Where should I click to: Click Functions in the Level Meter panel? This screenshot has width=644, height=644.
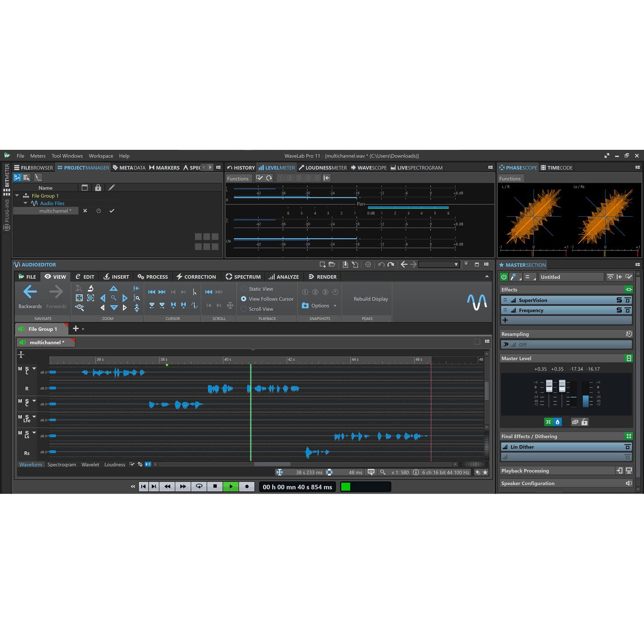tap(238, 179)
